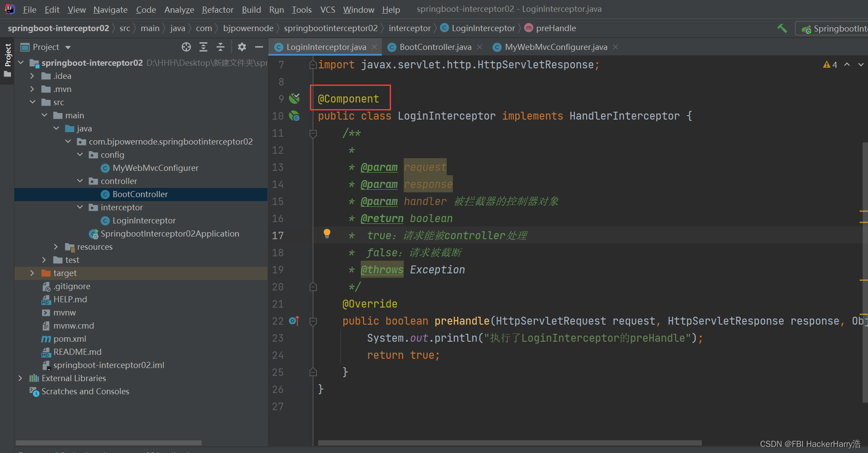The height and width of the screenshot is (453, 868).
Task: Select MyWebMvcConfigurer class in tree
Action: click(155, 168)
